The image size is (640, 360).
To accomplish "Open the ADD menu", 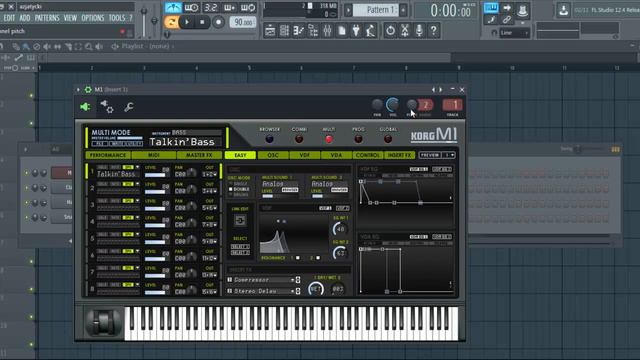I will pos(24,18).
